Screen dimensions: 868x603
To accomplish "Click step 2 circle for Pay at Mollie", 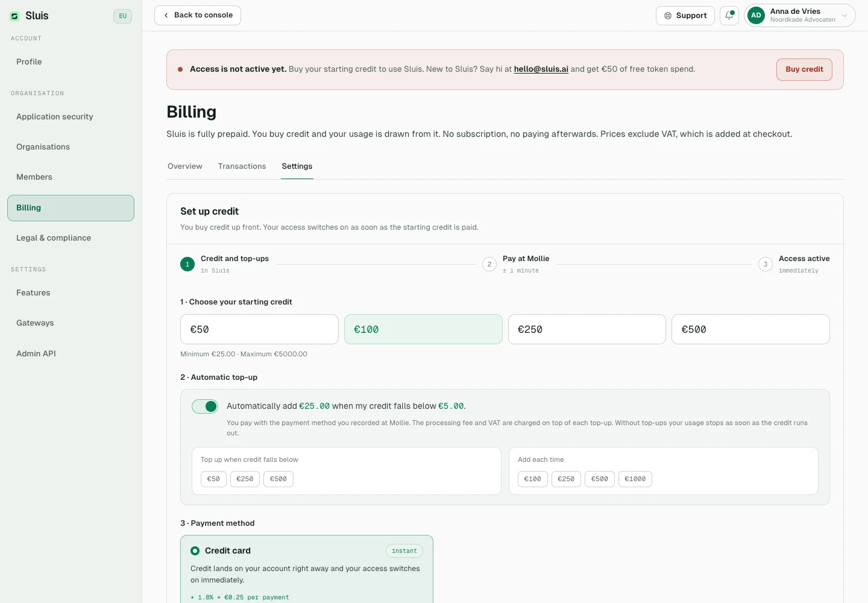I will [x=489, y=264].
